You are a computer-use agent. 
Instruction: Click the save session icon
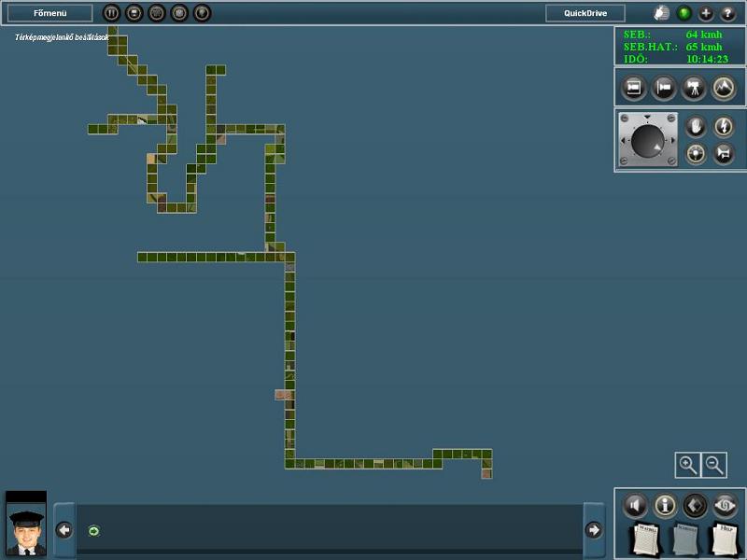(134, 13)
